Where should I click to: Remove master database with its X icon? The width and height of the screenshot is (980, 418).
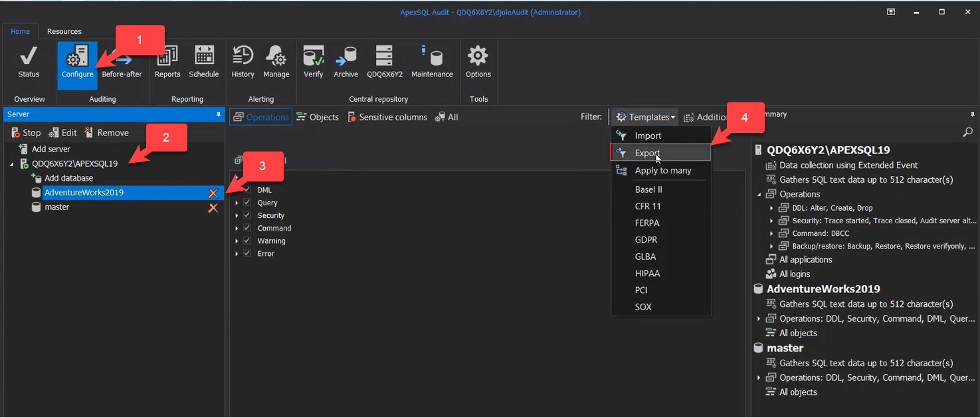(213, 208)
